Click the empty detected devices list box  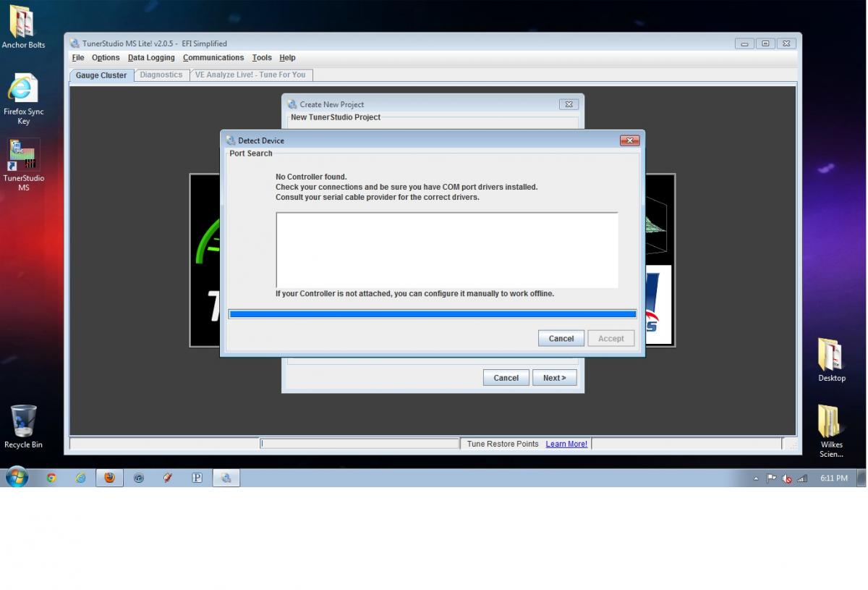tap(447, 250)
